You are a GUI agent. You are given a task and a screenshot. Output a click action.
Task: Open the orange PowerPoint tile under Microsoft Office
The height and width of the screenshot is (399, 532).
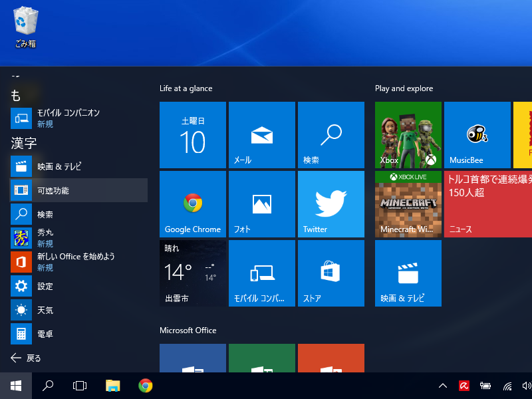click(x=331, y=358)
